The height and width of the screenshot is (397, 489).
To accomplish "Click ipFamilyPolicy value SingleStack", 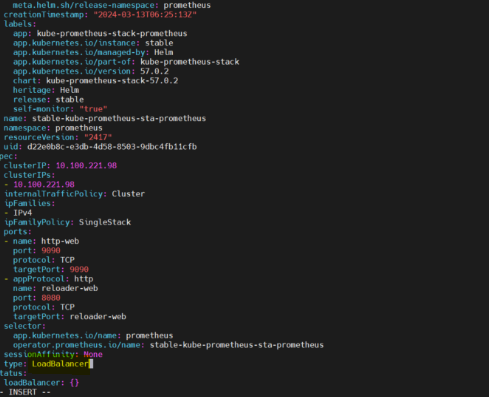I will 105,222.
